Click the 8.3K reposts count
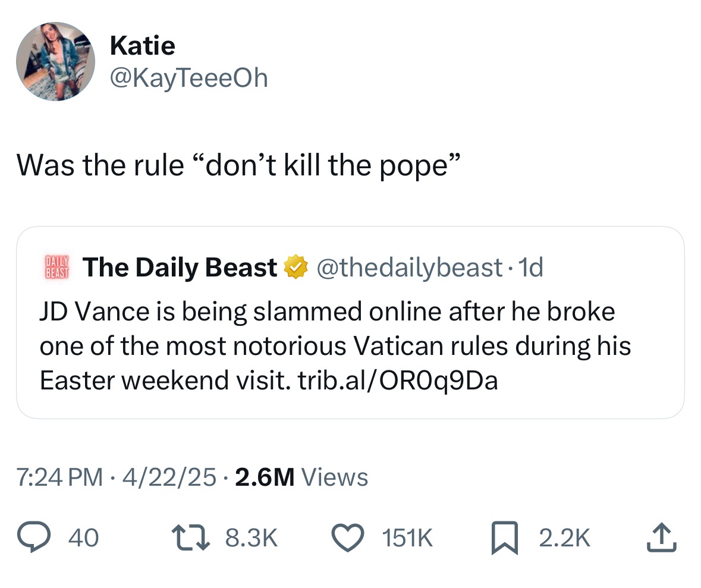701x588 pixels. click(252, 538)
